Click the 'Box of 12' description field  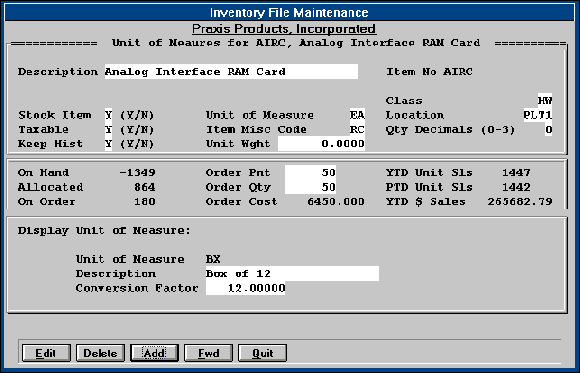click(x=292, y=273)
